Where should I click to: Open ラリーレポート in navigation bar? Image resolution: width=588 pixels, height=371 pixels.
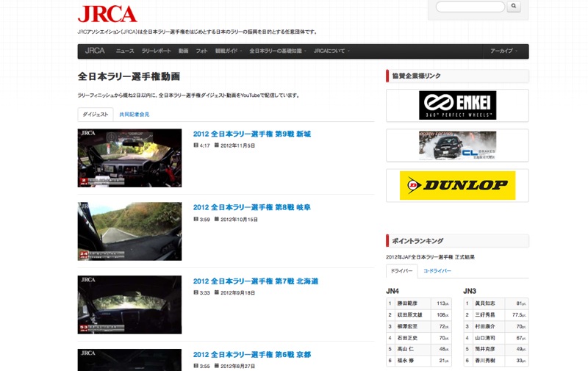click(x=156, y=51)
